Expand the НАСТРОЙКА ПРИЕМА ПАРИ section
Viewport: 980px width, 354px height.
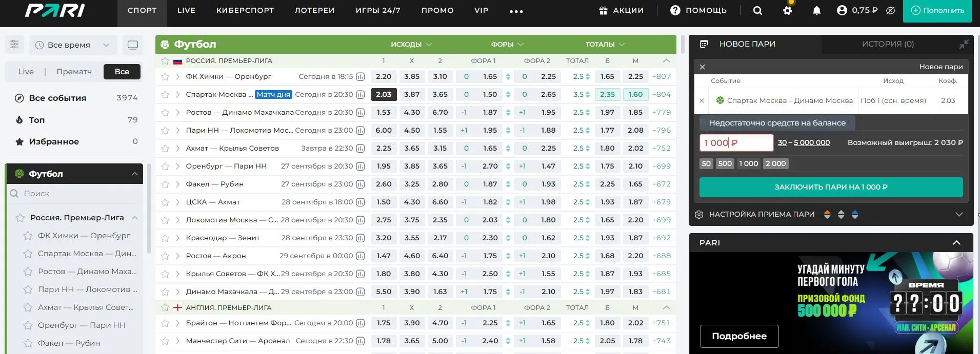point(958,214)
